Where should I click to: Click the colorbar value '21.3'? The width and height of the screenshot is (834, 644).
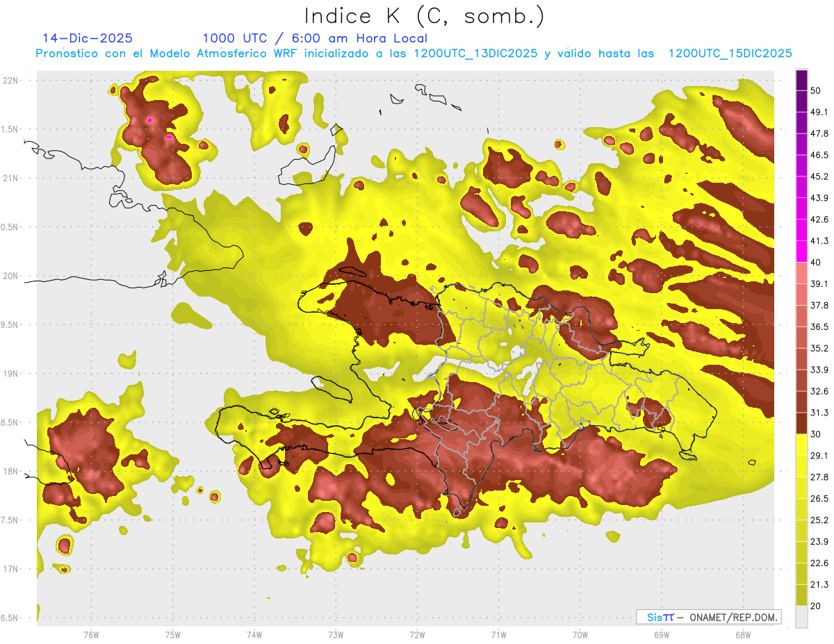pos(819,585)
